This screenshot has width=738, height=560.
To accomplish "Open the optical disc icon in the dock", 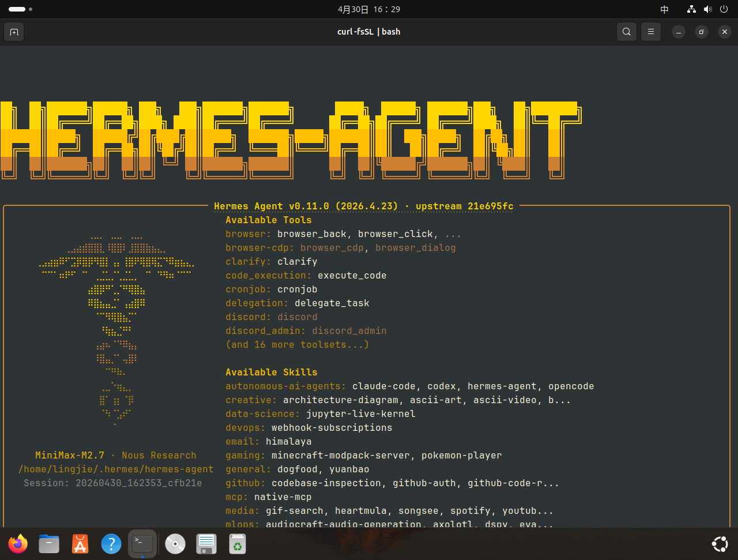I will [175, 544].
